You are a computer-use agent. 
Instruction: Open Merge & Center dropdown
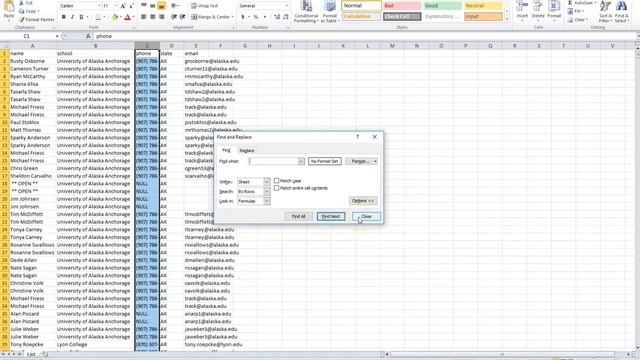pos(233,17)
